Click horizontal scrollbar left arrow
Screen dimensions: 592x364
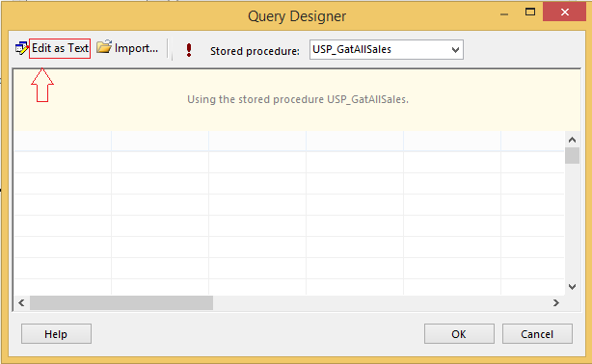click(x=21, y=303)
